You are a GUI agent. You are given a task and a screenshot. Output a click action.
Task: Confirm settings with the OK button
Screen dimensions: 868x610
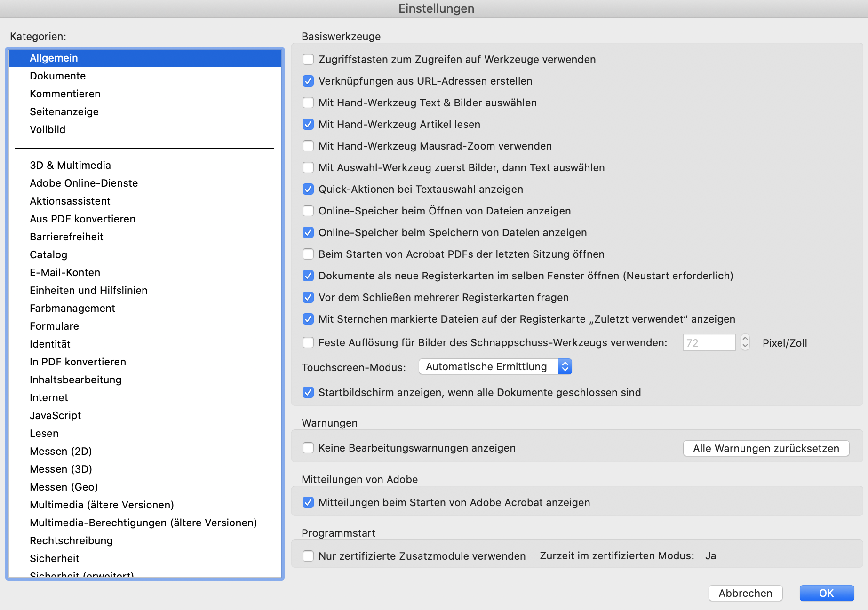827,593
